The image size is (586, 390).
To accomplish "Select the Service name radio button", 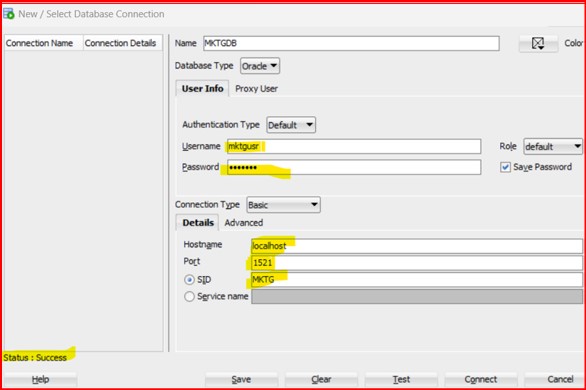I will tap(189, 296).
